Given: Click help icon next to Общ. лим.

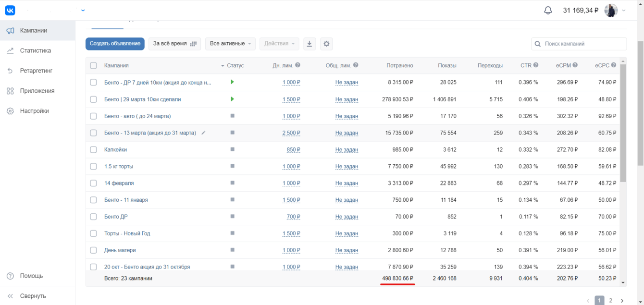Looking at the screenshot, I should pyautogui.click(x=356, y=65).
